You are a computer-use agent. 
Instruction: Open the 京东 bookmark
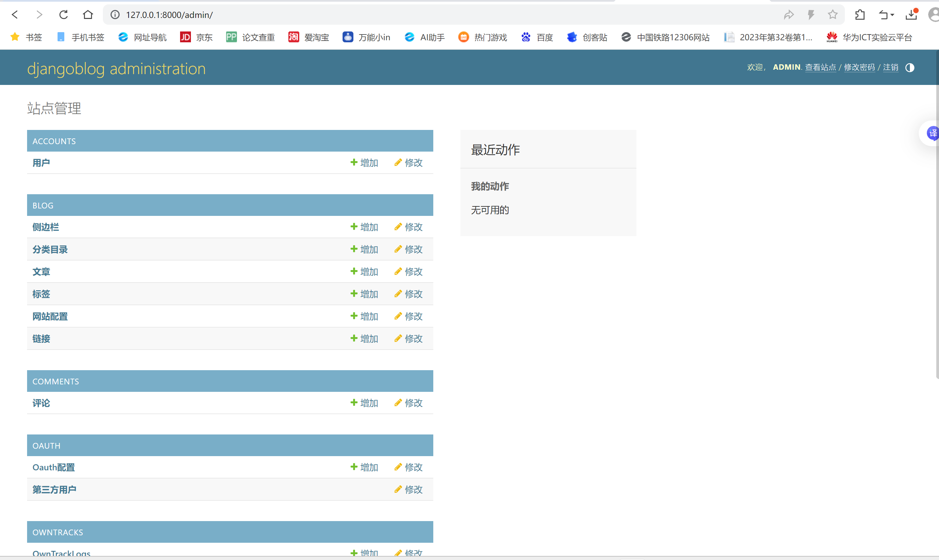pos(196,37)
